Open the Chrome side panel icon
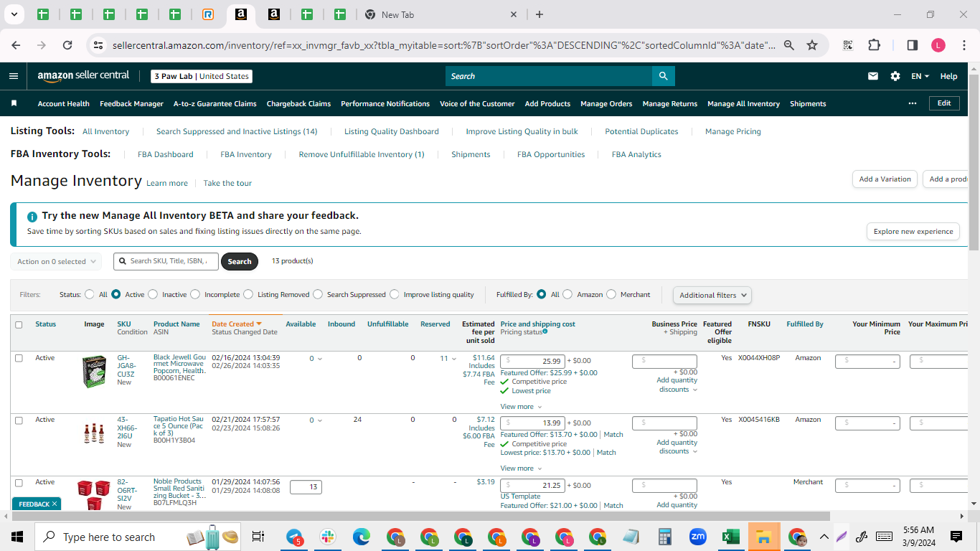Viewport: 980px width, 551px height. [913, 45]
